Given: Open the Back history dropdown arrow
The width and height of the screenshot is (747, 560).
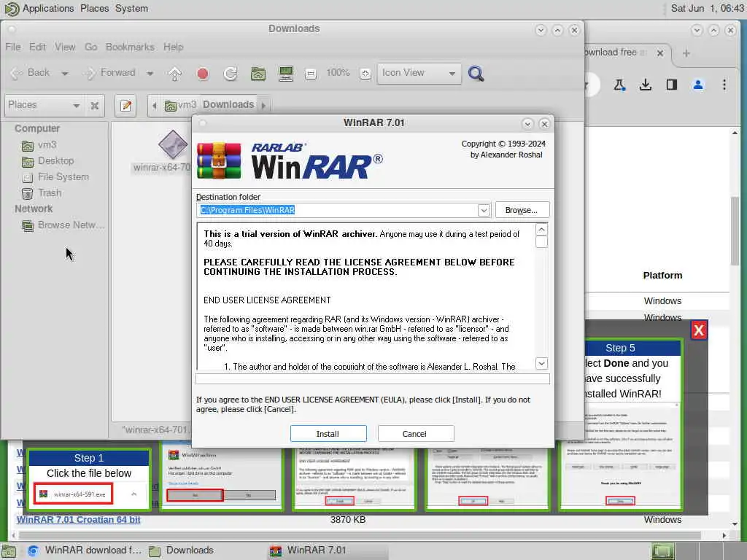Looking at the screenshot, I should [x=65, y=74].
